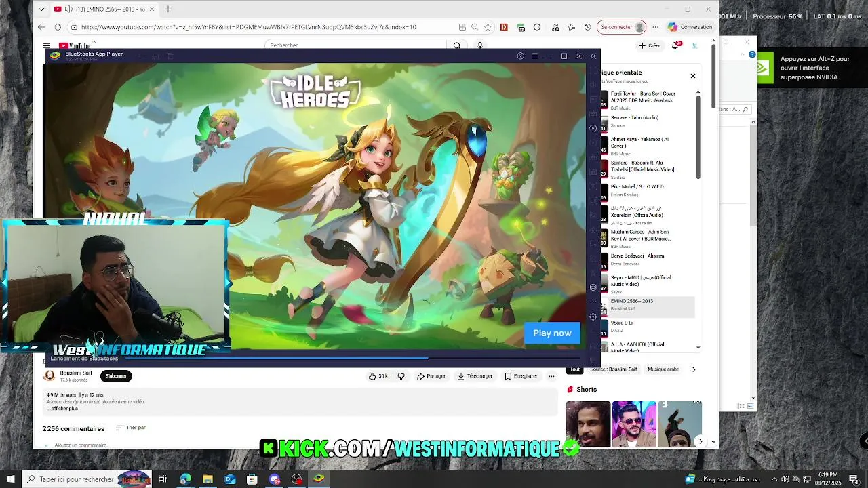Open BlueStacks settings gear icon
This screenshot has height=488, width=868.
click(593, 317)
